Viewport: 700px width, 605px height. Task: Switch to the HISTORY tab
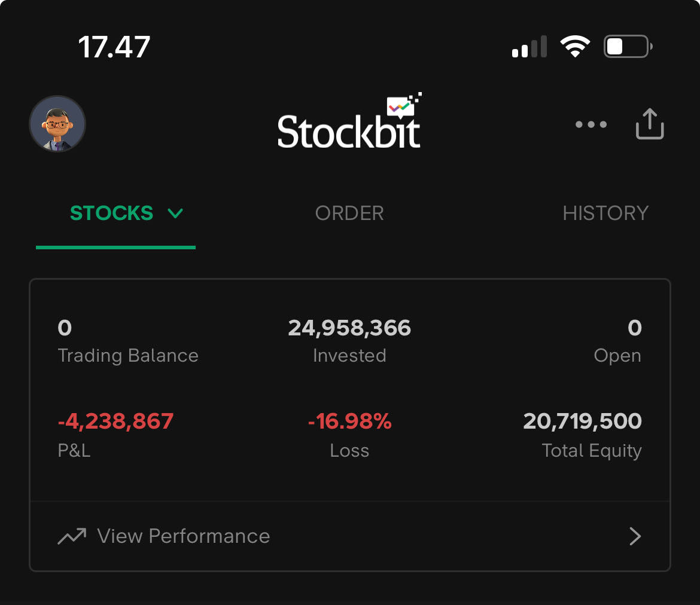point(605,213)
